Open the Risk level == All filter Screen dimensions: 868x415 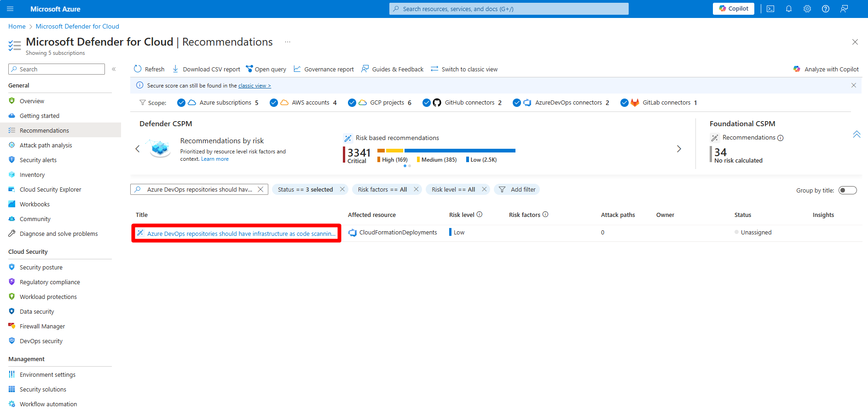pos(453,189)
